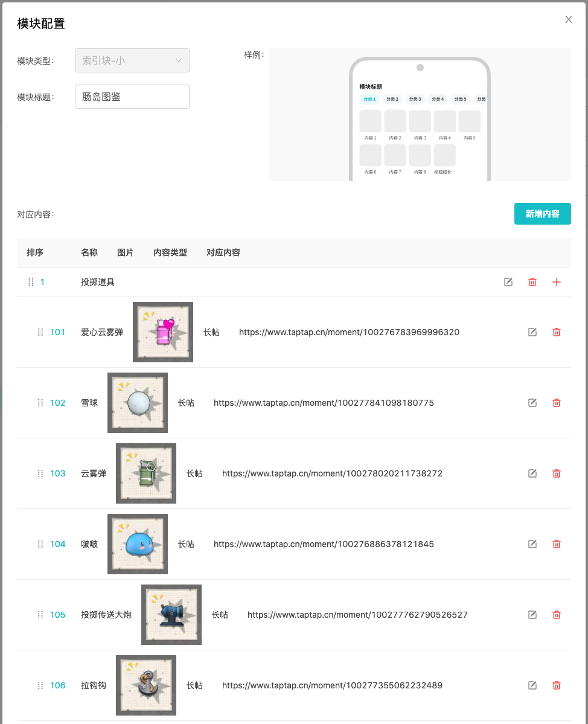Screen dimensions: 588x724
Task: Click the 爱心云雾弹 thumbnail image
Action: tap(163, 332)
